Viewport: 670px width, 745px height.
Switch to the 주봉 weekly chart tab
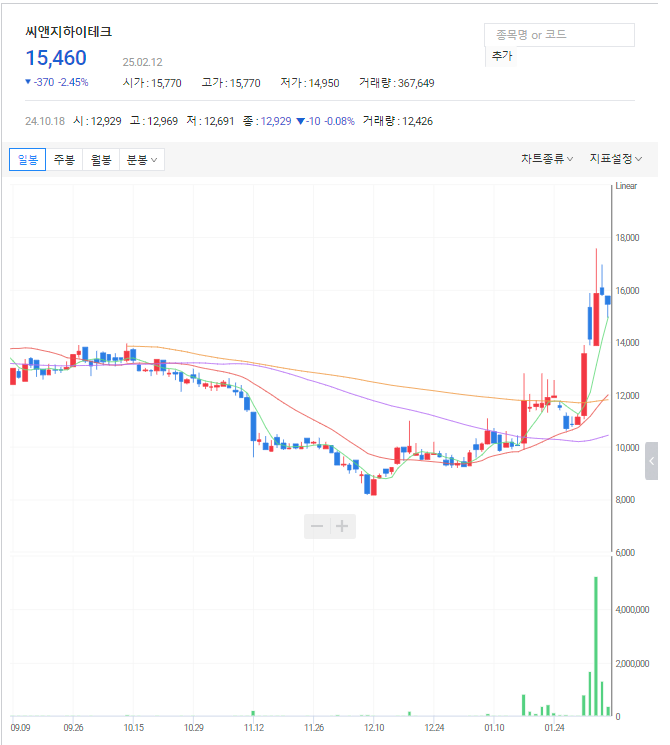pos(64,160)
